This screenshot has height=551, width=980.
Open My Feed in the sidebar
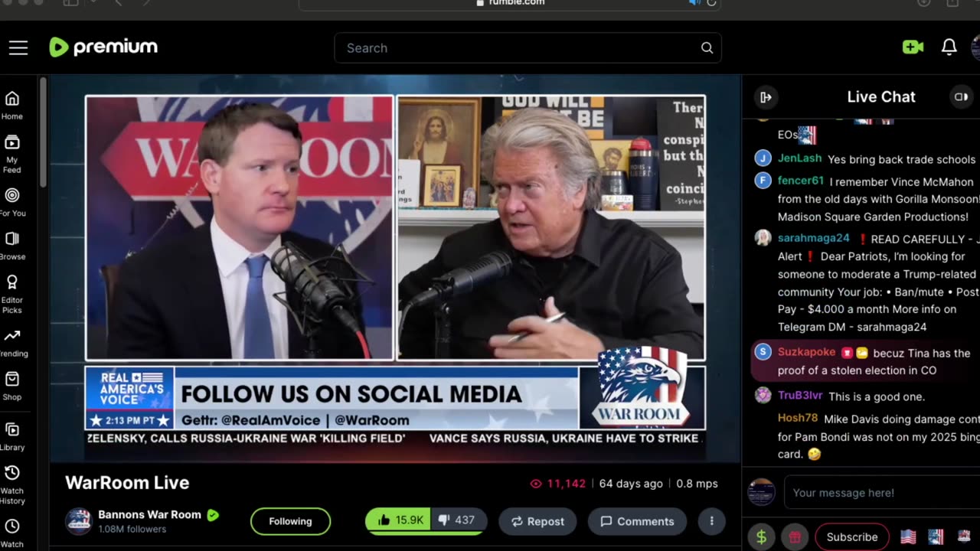(12, 154)
